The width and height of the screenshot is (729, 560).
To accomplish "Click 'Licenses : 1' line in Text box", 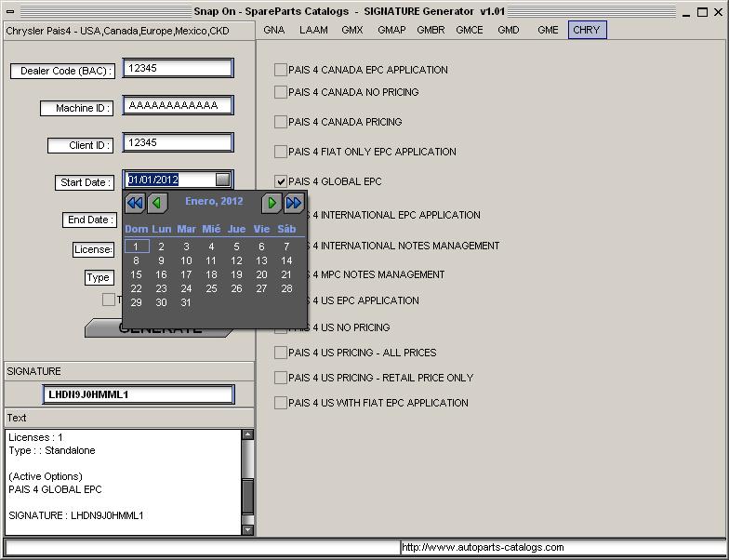I will [35, 437].
